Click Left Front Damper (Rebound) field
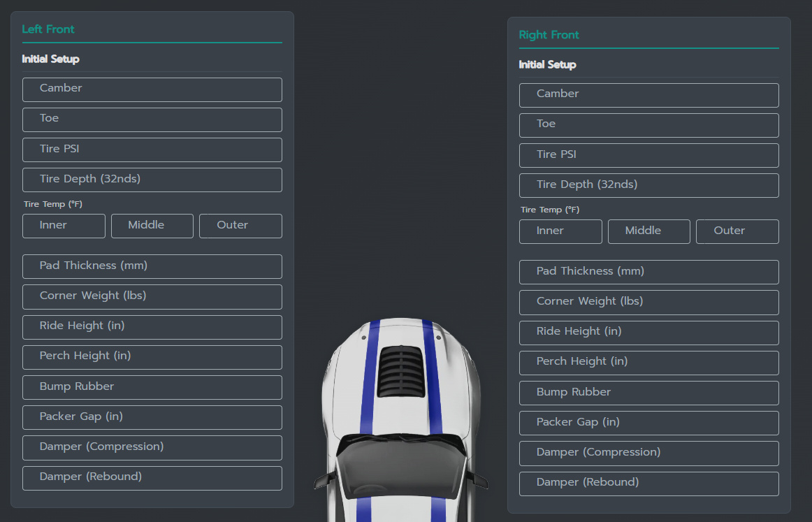This screenshot has height=522, width=812. point(152,477)
